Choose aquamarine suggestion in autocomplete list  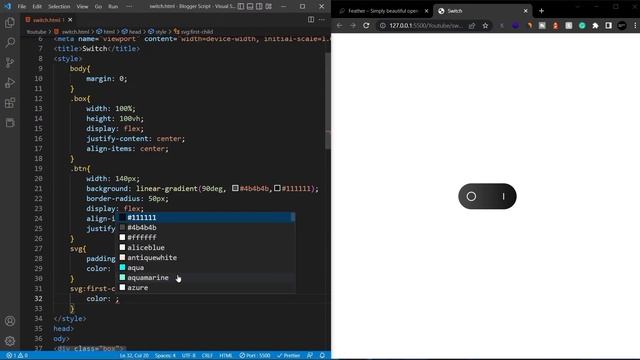pos(206,278)
